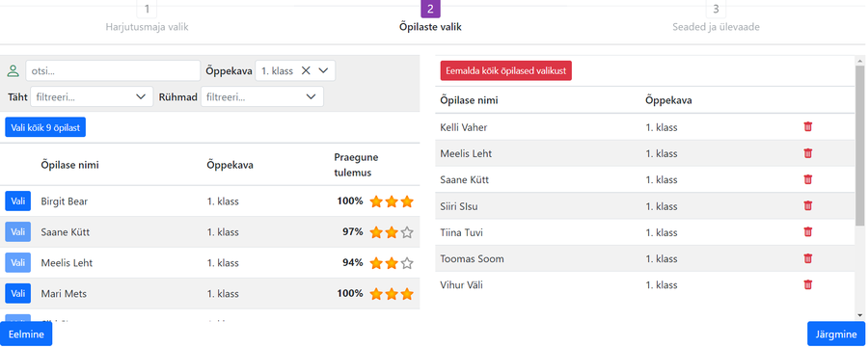Click the otsi... search field
Viewport: 868px width, 348px height.
coord(113,70)
